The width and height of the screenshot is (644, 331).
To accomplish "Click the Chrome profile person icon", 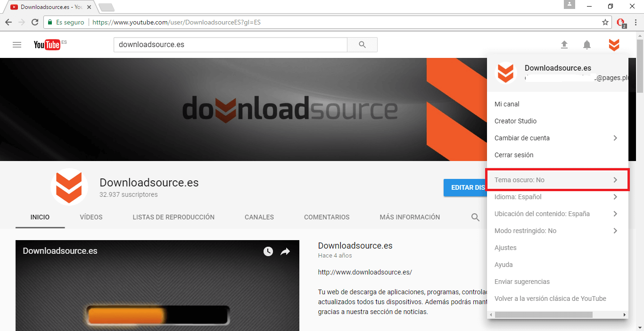I will pos(570,5).
